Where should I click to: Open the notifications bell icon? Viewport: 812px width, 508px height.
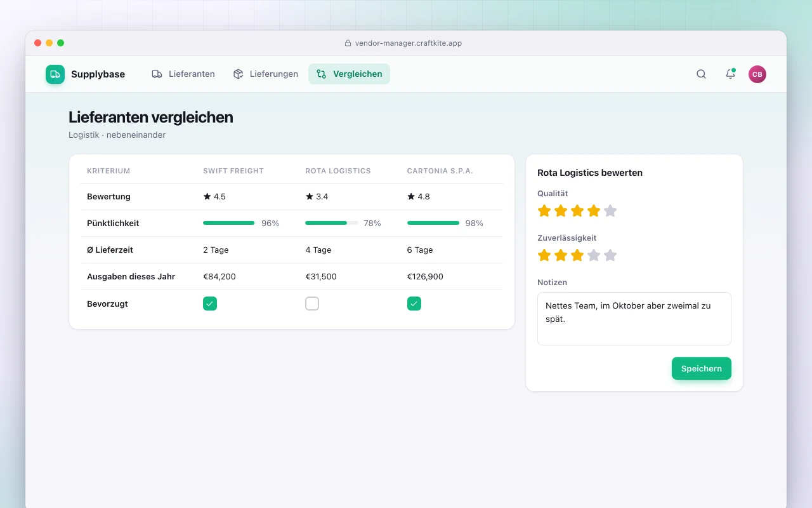730,74
